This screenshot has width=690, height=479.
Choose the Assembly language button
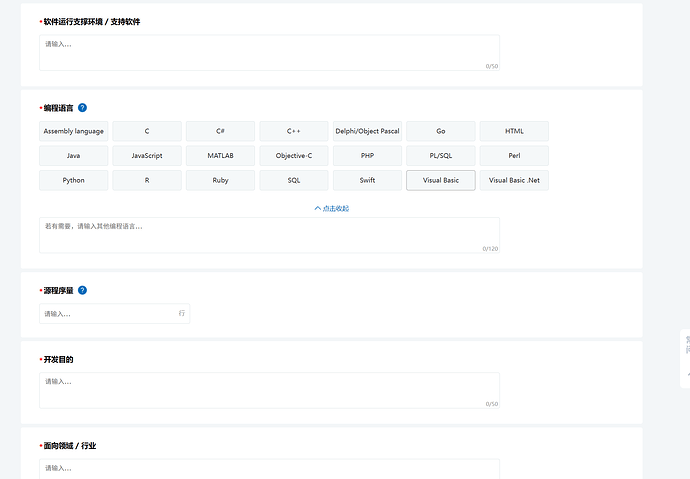[x=73, y=131]
